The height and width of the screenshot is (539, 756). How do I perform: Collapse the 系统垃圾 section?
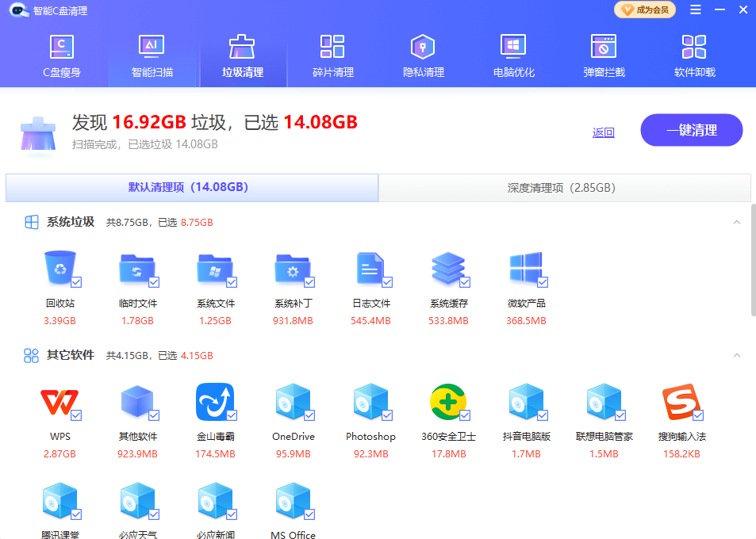click(737, 223)
